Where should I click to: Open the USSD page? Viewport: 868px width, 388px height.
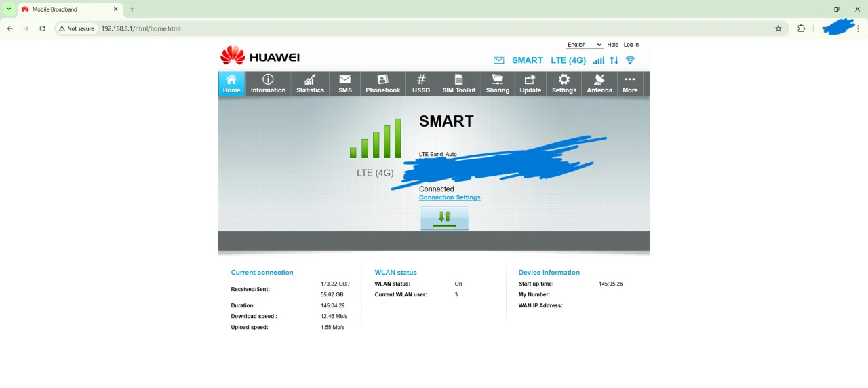[x=421, y=84]
